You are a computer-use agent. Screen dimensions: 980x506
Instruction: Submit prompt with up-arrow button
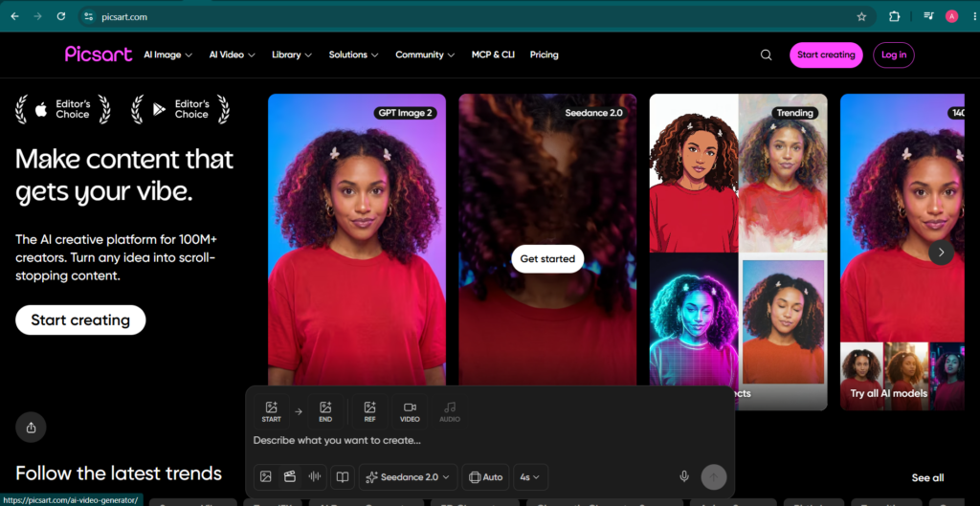pyautogui.click(x=714, y=476)
